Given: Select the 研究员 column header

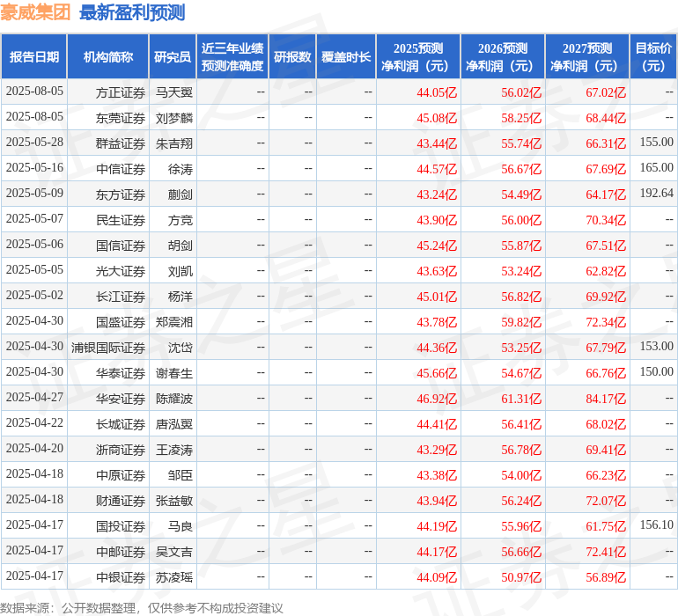Looking at the screenshot, I should click(x=173, y=56).
